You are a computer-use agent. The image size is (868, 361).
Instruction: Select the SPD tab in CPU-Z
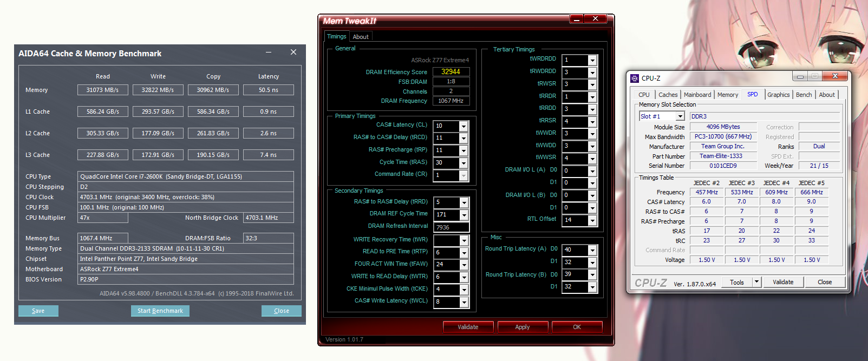click(753, 94)
